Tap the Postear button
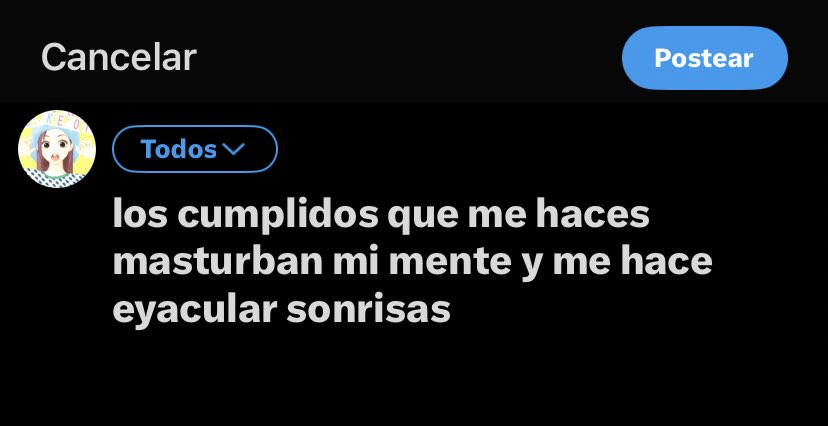 [704, 58]
